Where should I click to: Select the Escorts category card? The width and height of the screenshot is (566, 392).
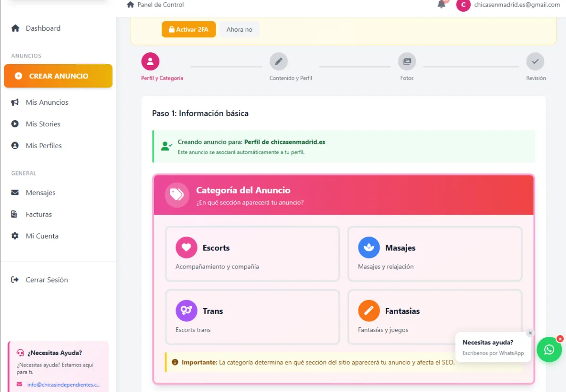(x=252, y=254)
